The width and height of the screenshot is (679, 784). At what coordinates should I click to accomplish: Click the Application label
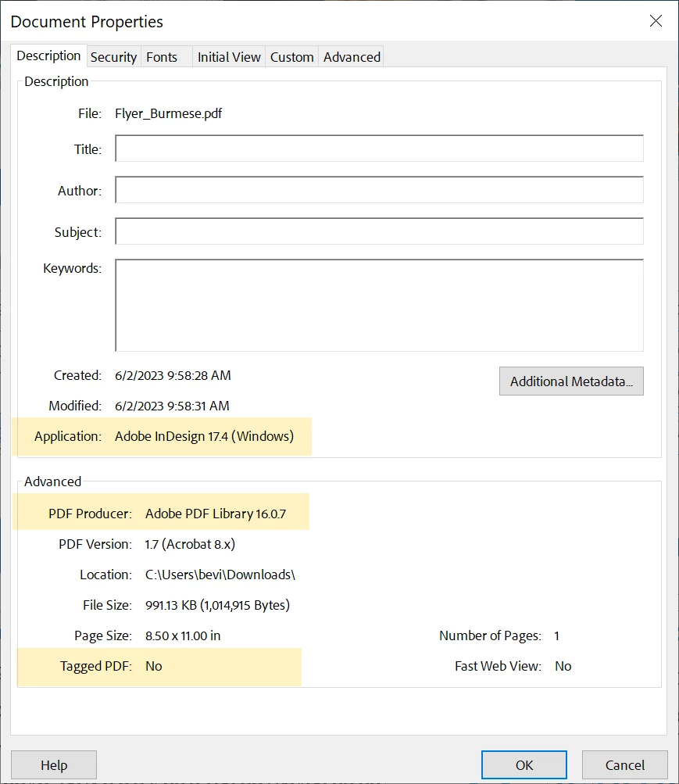(x=68, y=436)
